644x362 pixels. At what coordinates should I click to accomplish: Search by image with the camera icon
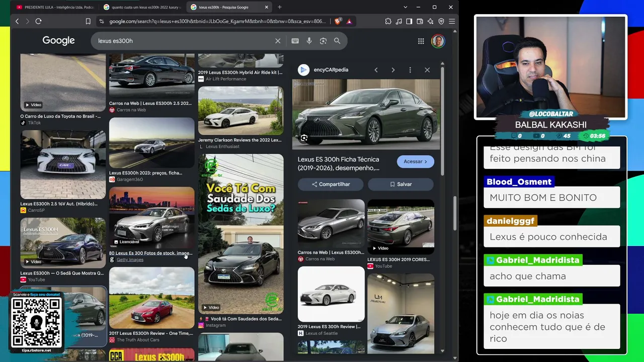[324, 41]
